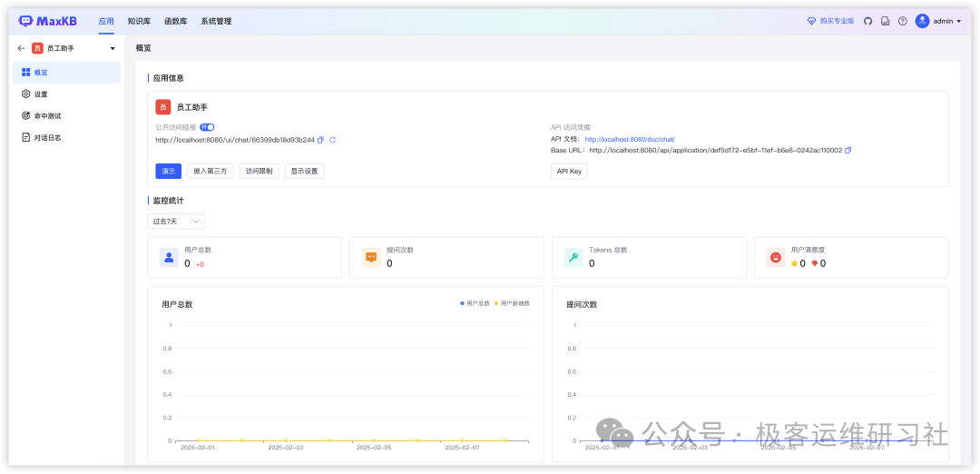Copy the public access chat link
980x474 pixels.
320,140
